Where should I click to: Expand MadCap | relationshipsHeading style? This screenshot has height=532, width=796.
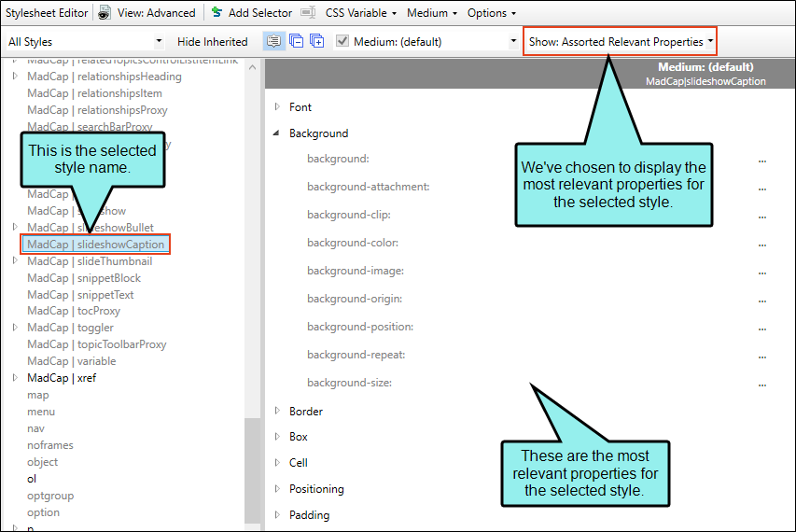click(15, 77)
